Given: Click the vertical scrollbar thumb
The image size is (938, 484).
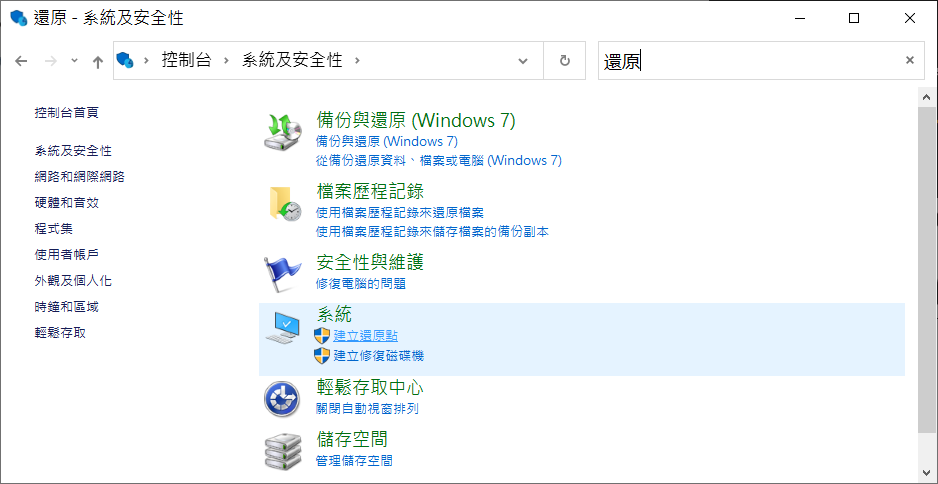Looking at the screenshot, I should [x=927, y=269].
